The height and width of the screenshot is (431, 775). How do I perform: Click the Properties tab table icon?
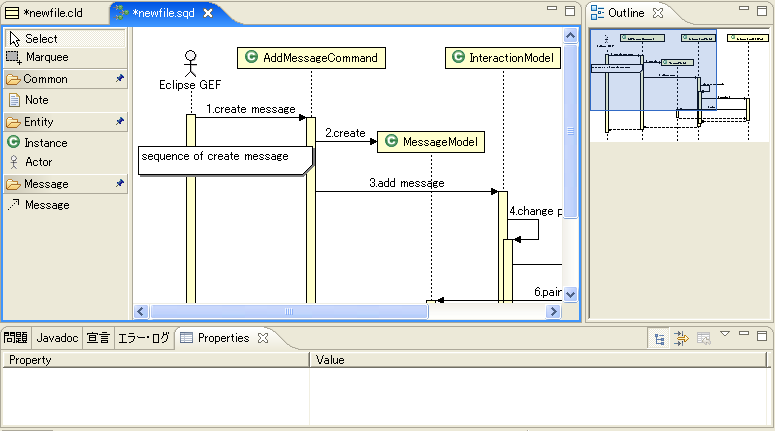click(186, 338)
